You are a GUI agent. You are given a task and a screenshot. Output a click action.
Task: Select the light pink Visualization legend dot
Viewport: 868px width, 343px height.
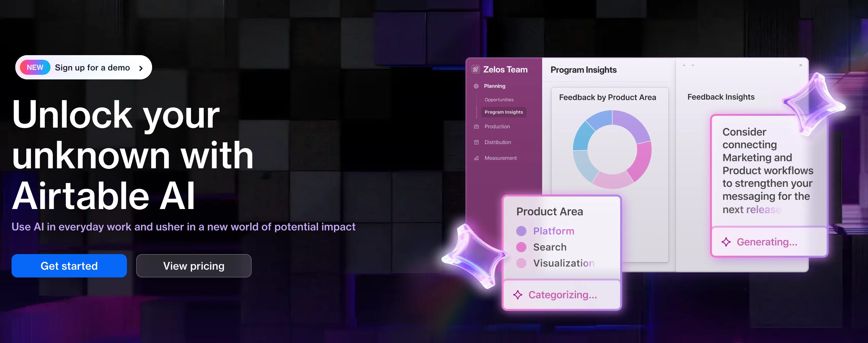coord(521,263)
